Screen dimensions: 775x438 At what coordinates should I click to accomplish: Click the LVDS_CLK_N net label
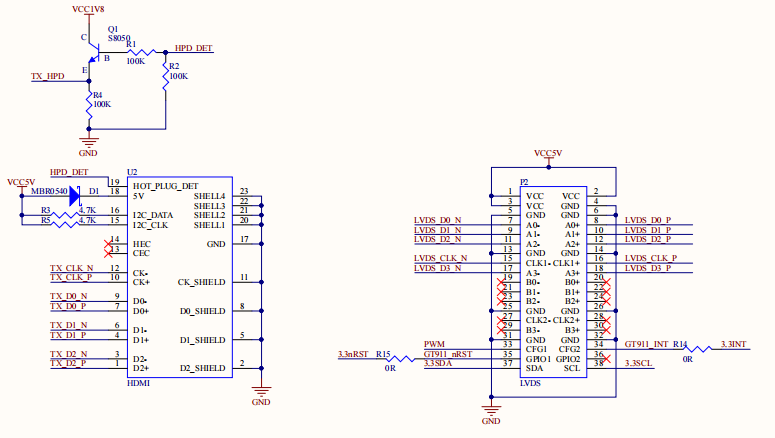pyautogui.click(x=438, y=258)
